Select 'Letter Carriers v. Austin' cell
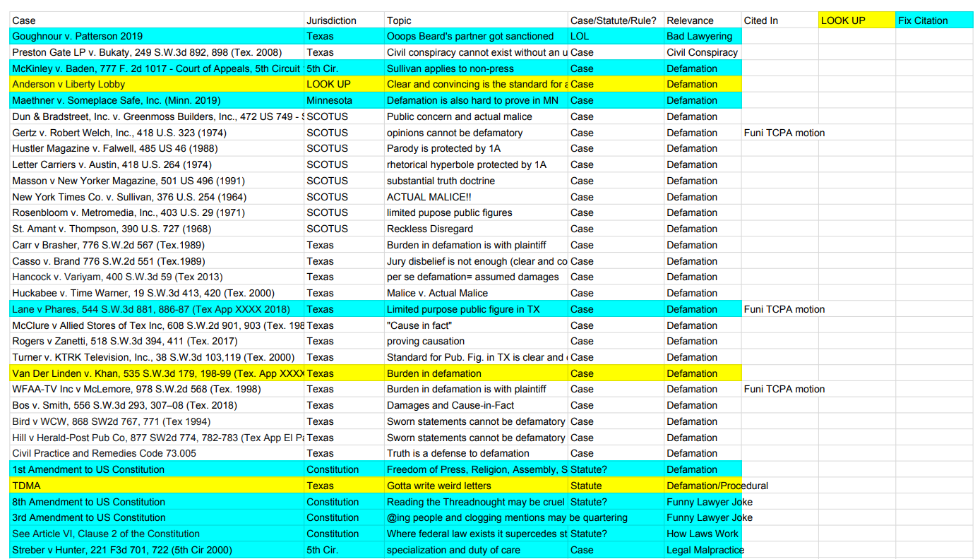The height and width of the screenshot is (559, 980). 157,164
